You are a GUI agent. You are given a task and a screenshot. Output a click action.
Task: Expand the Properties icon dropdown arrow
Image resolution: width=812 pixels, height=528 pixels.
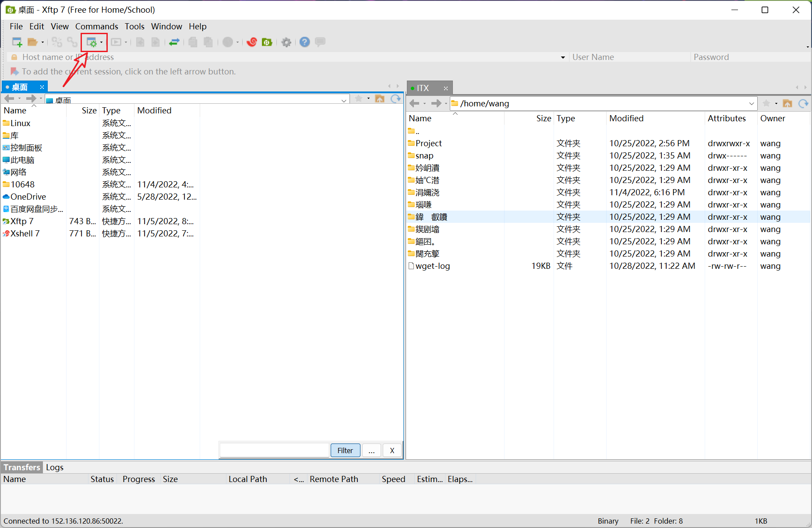click(101, 42)
